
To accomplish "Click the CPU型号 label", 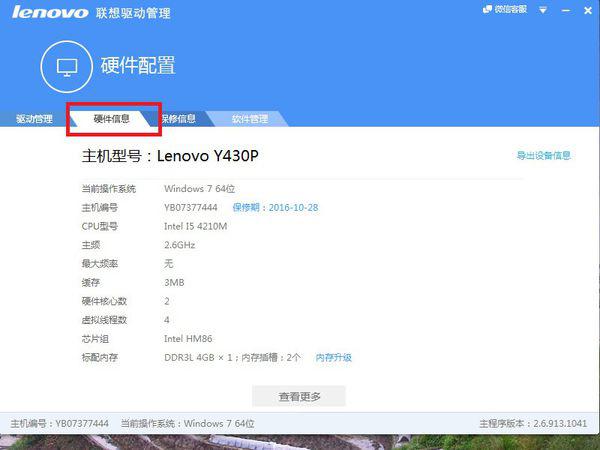I will point(99,227).
